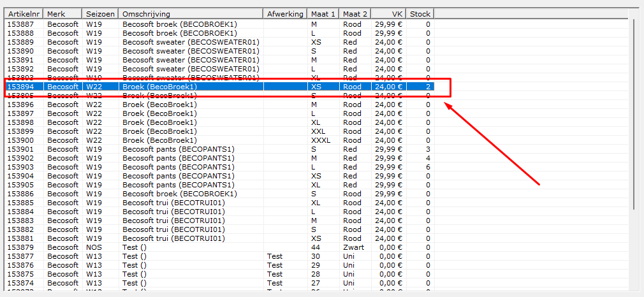Select article 153879 Test with Zwart color
The image size is (644, 297).
click(x=219, y=247)
